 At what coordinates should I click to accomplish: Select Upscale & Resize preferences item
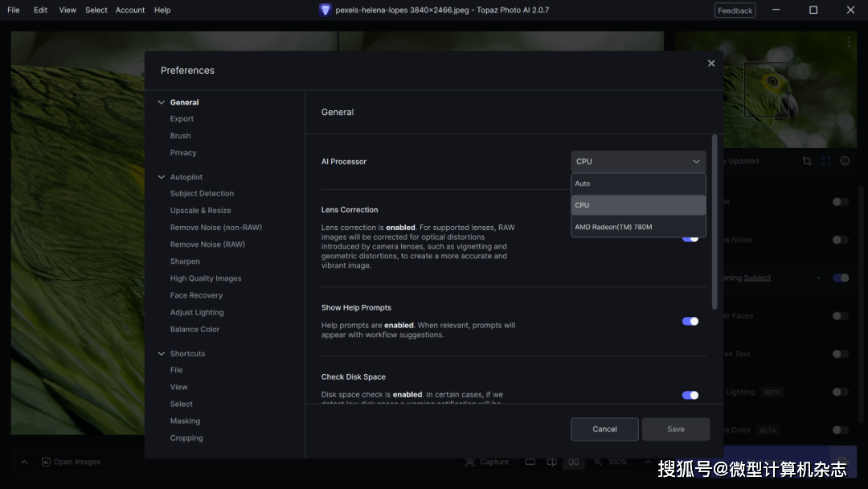tap(200, 211)
